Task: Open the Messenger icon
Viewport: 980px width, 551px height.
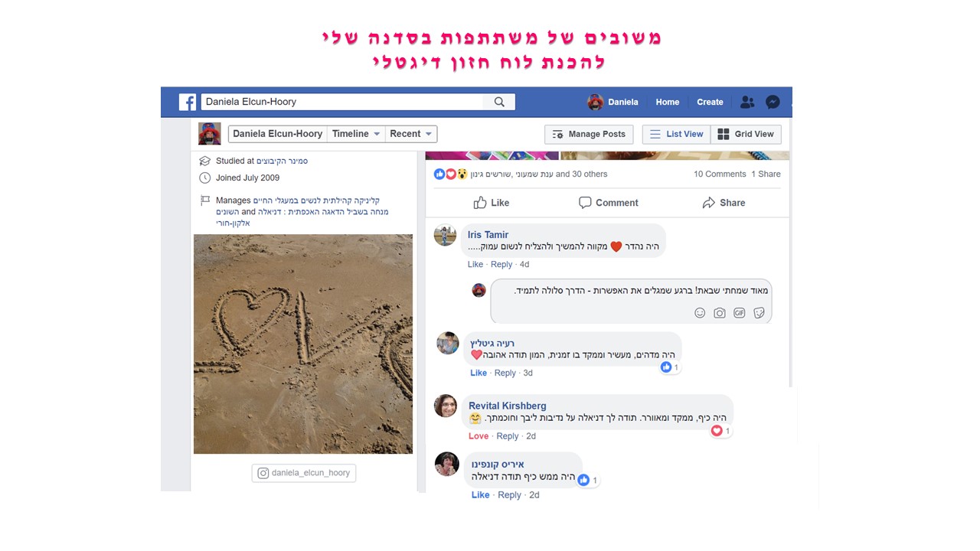Action: click(773, 102)
